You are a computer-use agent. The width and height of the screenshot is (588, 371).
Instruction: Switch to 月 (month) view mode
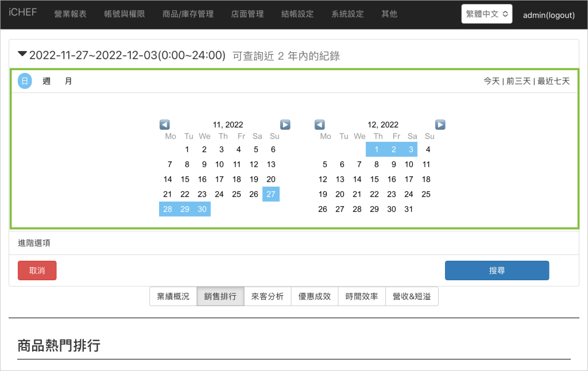pos(68,81)
